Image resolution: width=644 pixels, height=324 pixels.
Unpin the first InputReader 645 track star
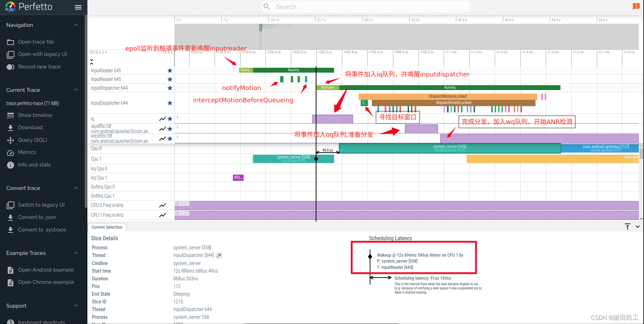click(170, 71)
